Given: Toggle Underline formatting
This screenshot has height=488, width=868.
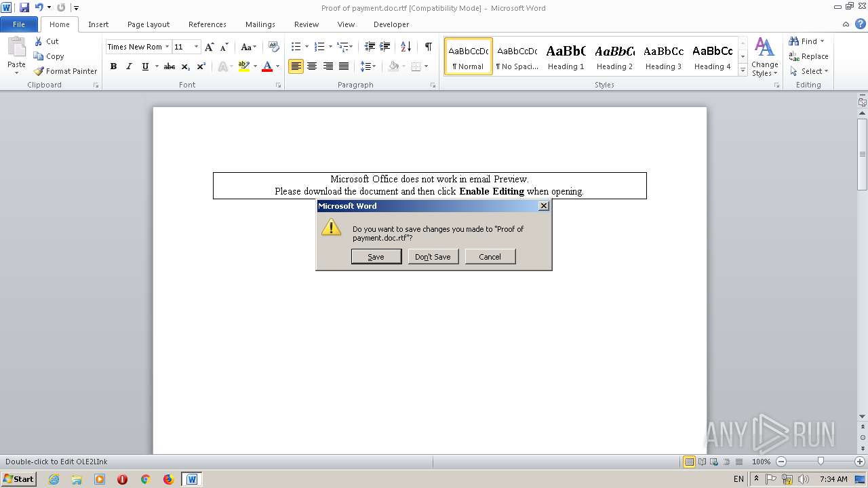Looking at the screenshot, I should [144, 66].
